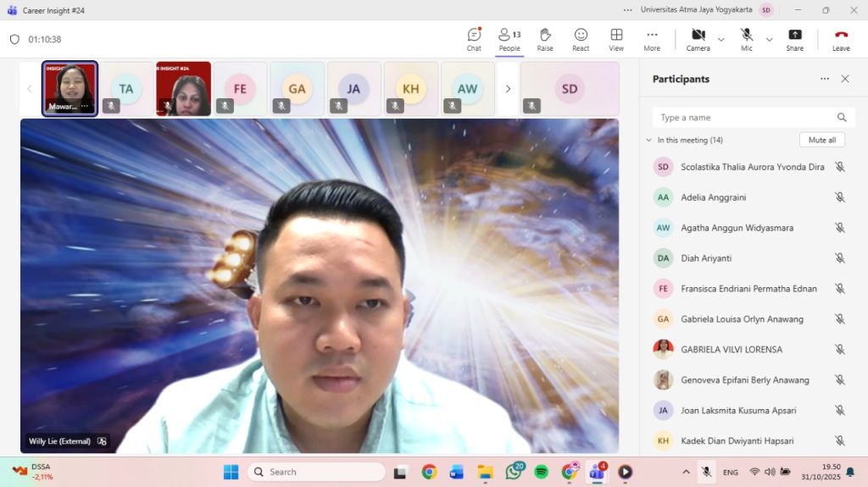Open the Mic options dropdown arrow
Screen dimensions: 868x487
click(x=770, y=39)
